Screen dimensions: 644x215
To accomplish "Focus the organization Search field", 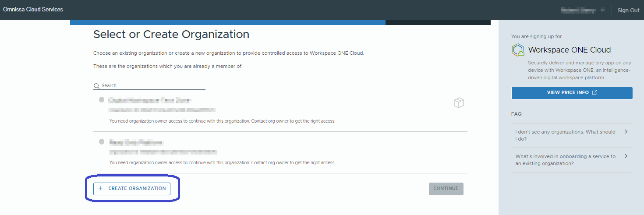I will click(x=149, y=85).
